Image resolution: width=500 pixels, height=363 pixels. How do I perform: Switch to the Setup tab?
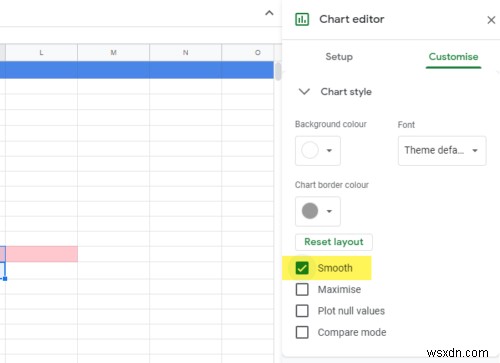(x=339, y=57)
